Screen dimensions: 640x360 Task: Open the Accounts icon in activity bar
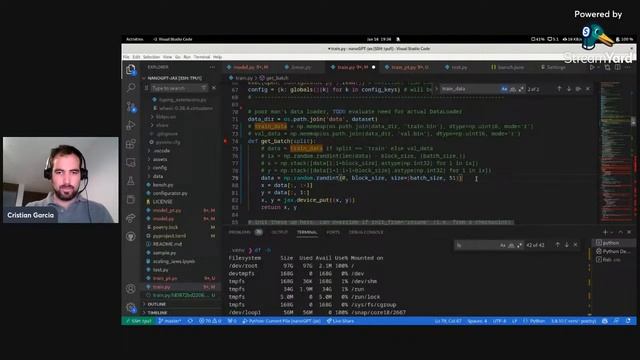tap(131, 289)
